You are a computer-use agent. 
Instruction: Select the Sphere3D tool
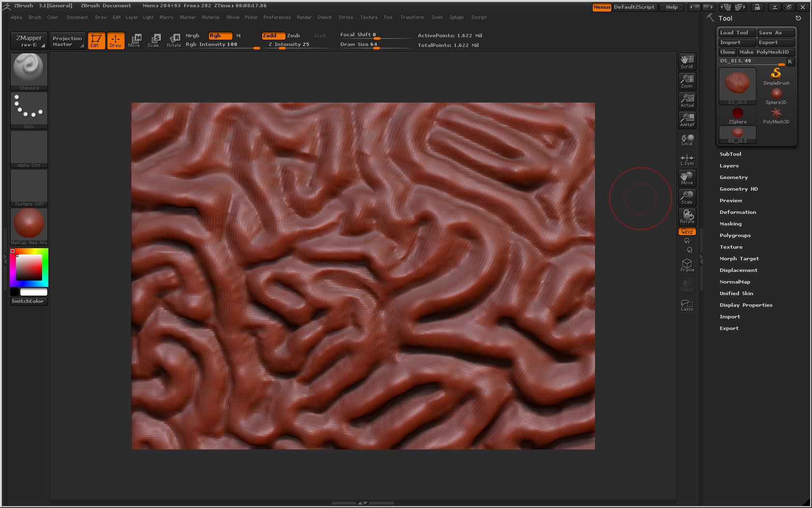click(x=776, y=93)
